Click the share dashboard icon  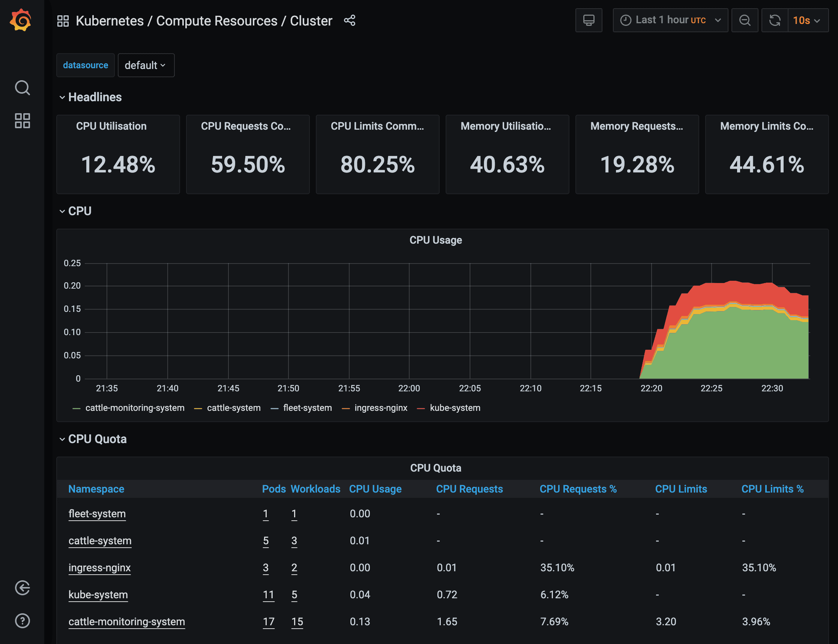coord(349,21)
